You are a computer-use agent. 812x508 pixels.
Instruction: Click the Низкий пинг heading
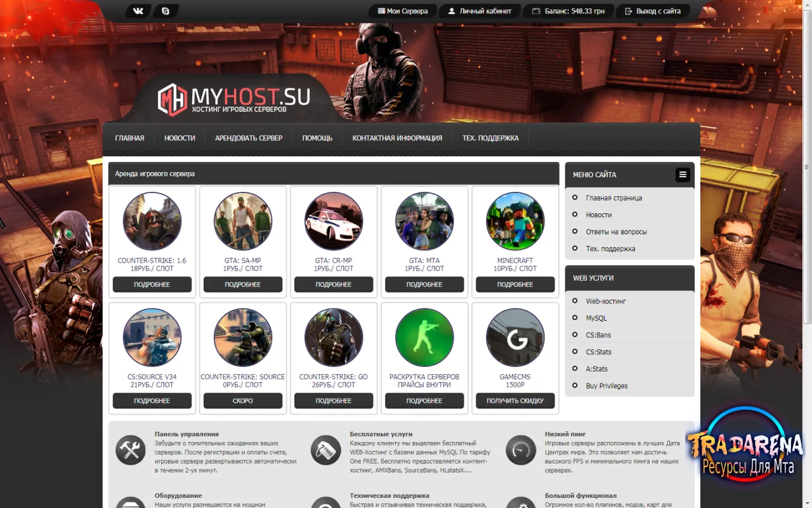pos(565,434)
